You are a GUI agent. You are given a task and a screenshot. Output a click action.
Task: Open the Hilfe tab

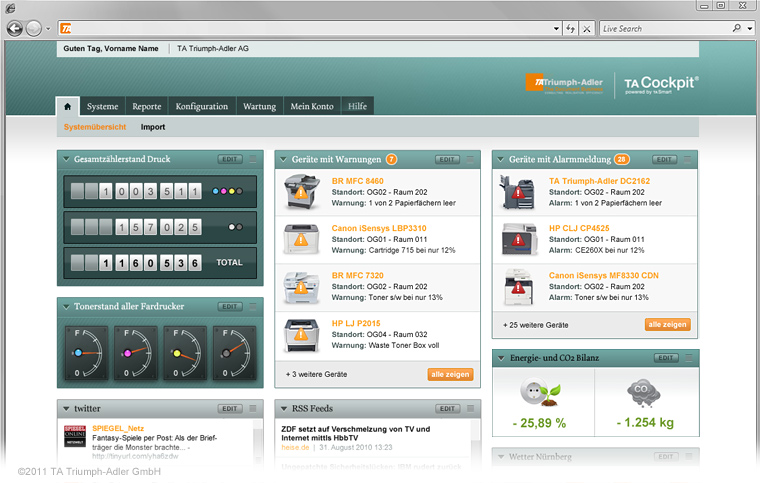coord(357,106)
